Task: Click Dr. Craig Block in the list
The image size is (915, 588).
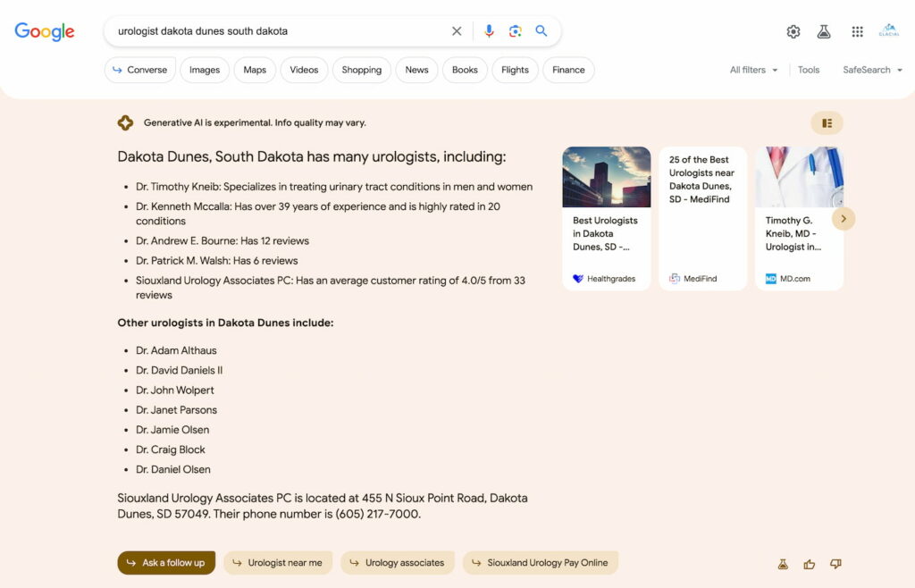Action: click(x=171, y=449)
